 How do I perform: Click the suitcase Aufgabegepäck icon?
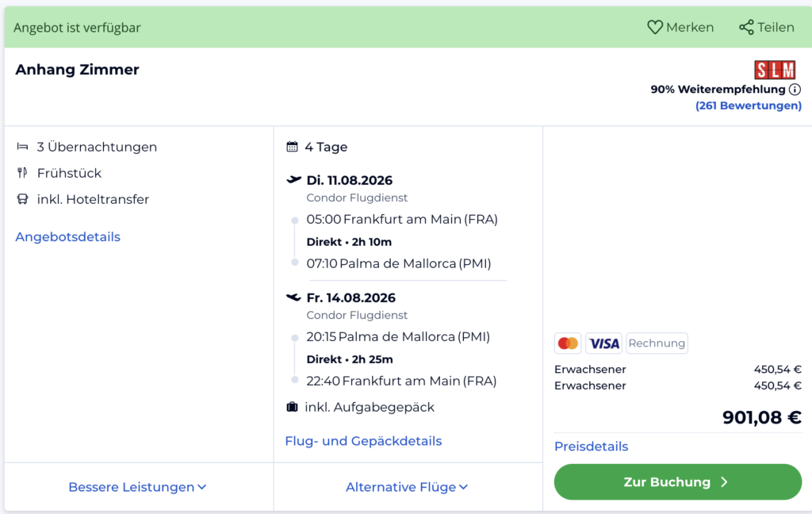[x=292, y=407]
